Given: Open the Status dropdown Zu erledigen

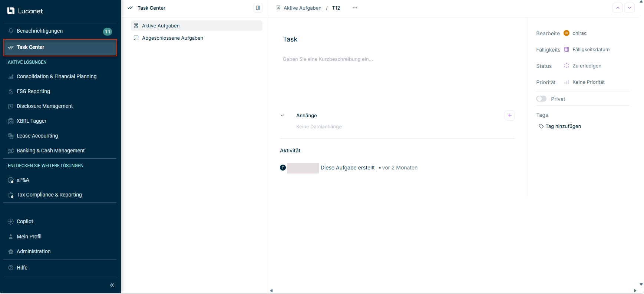Looking at the screenshot, I should 583,66.
